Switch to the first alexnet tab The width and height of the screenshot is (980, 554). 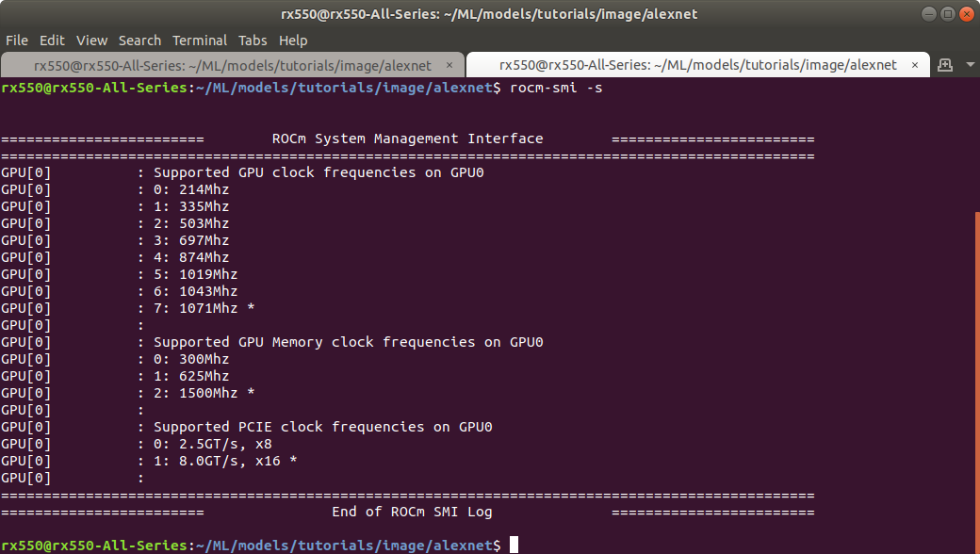[233, 65]
